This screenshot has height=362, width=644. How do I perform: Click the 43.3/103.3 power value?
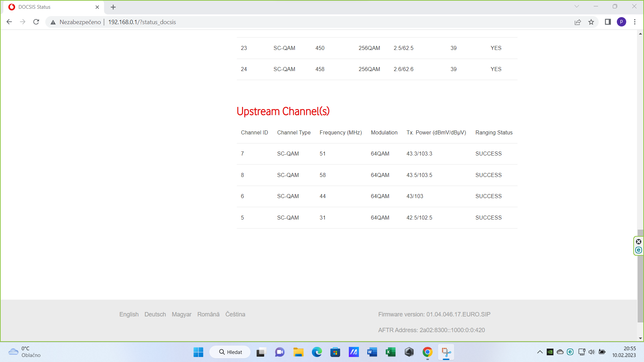point(419,154)
